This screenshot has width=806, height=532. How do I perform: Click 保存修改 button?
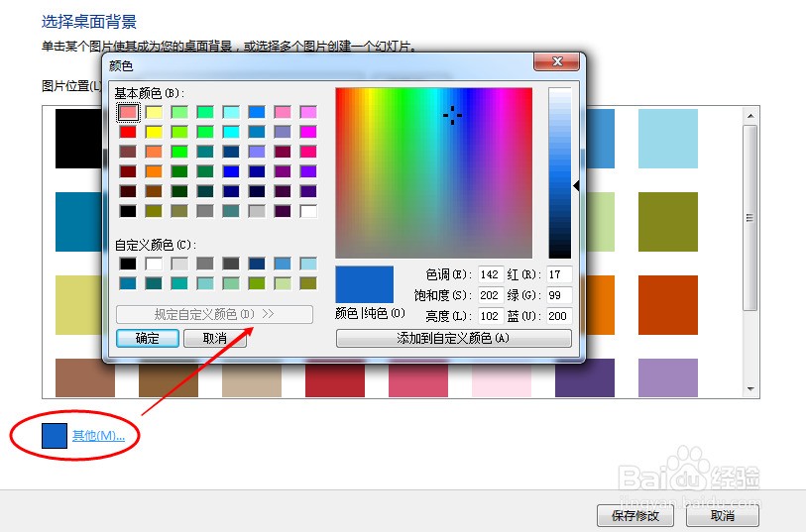coord(635,515)
